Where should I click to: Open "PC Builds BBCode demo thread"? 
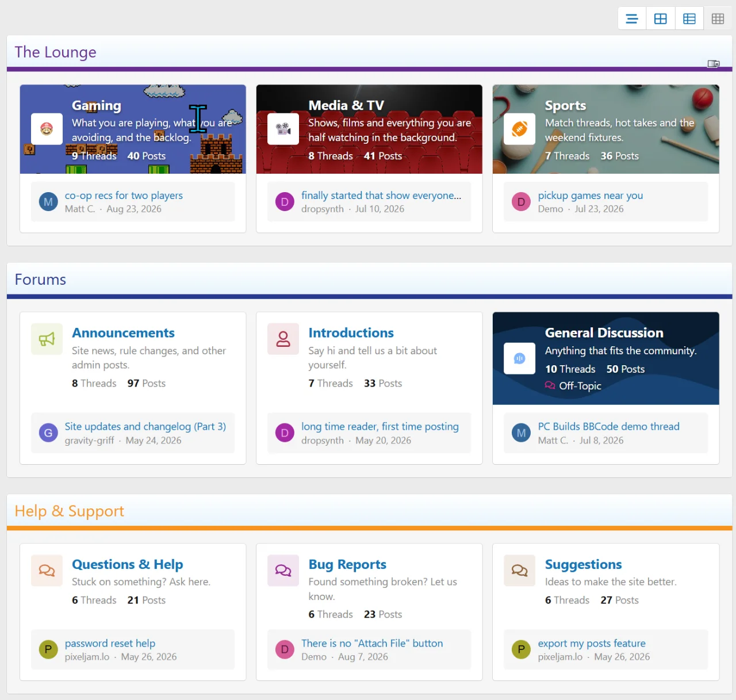click(x=609, y=427)
